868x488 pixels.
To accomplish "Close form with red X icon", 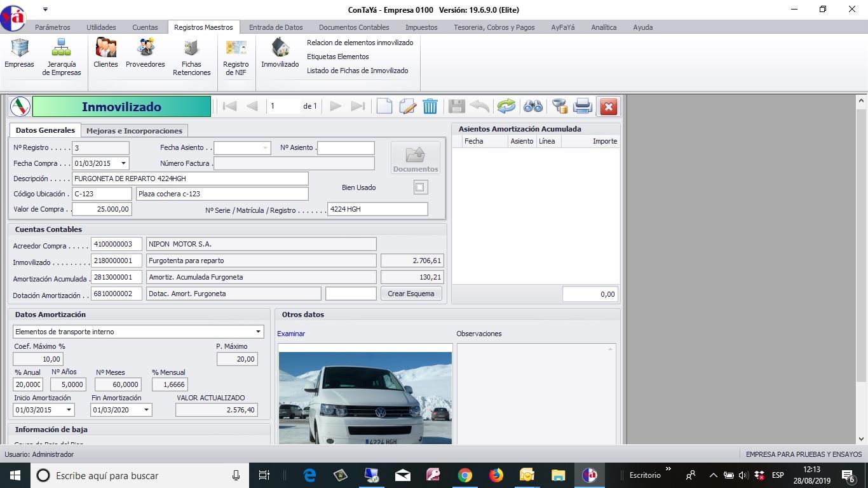I will point(608,107).
